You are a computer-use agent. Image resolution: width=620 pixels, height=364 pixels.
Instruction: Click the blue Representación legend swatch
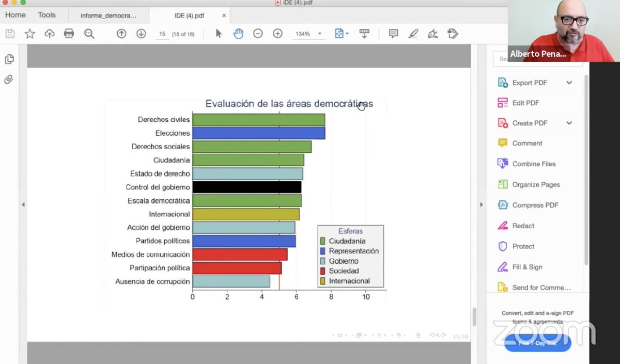(322, 251)
